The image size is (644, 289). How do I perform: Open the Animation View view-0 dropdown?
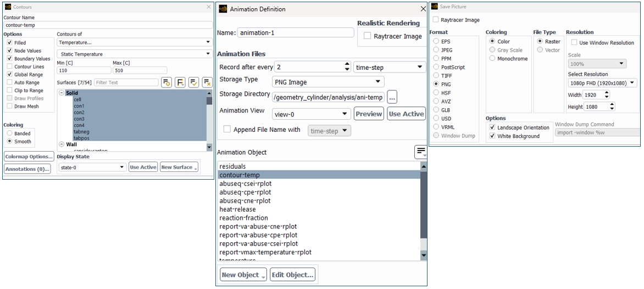(312, 114)
